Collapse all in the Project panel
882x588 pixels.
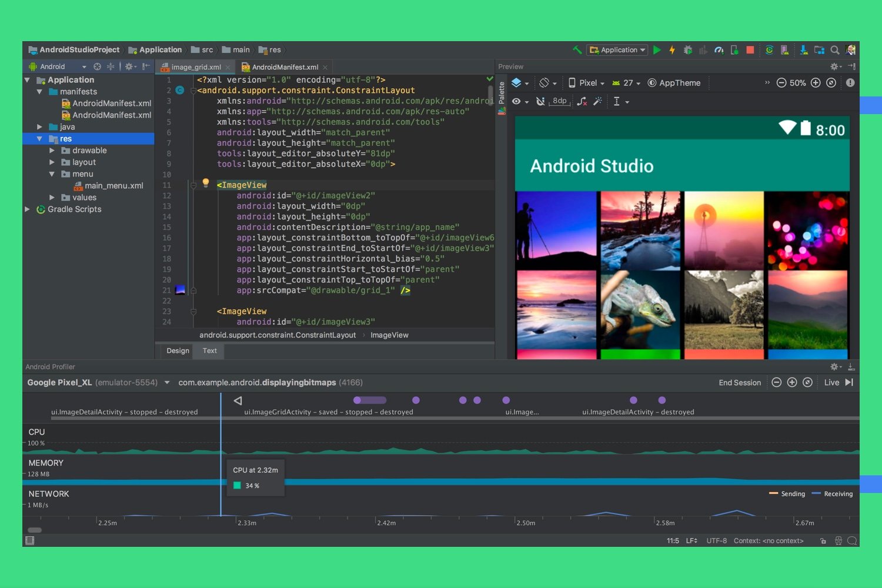point(111,66)
